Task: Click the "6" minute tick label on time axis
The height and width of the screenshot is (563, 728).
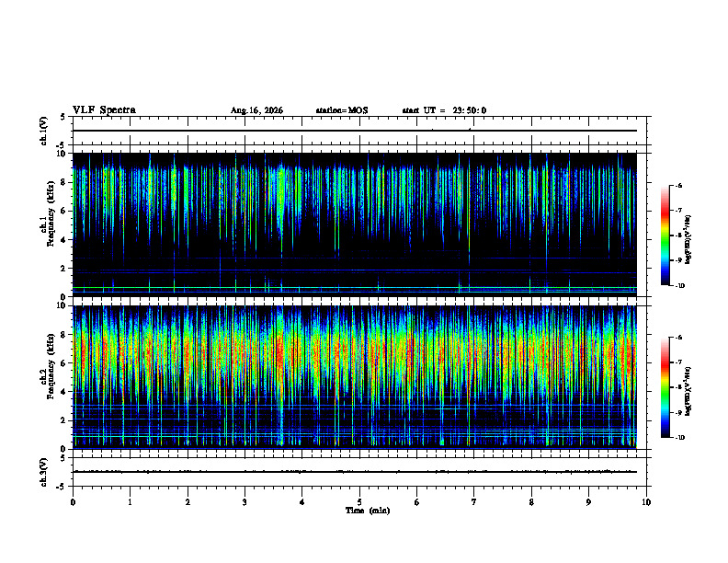Action: coord(417,502)
